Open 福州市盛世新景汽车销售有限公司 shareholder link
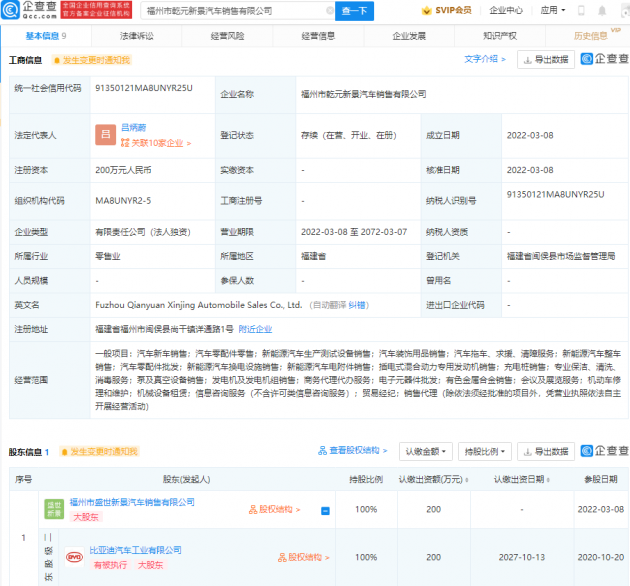630x586 pixels. pyautogui.click(x=132, y=502)
